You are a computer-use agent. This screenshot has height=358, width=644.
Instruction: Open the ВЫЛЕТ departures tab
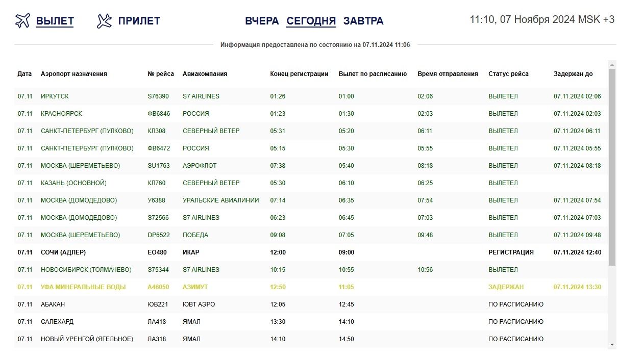pyautogui.click(x=55, y=21)
